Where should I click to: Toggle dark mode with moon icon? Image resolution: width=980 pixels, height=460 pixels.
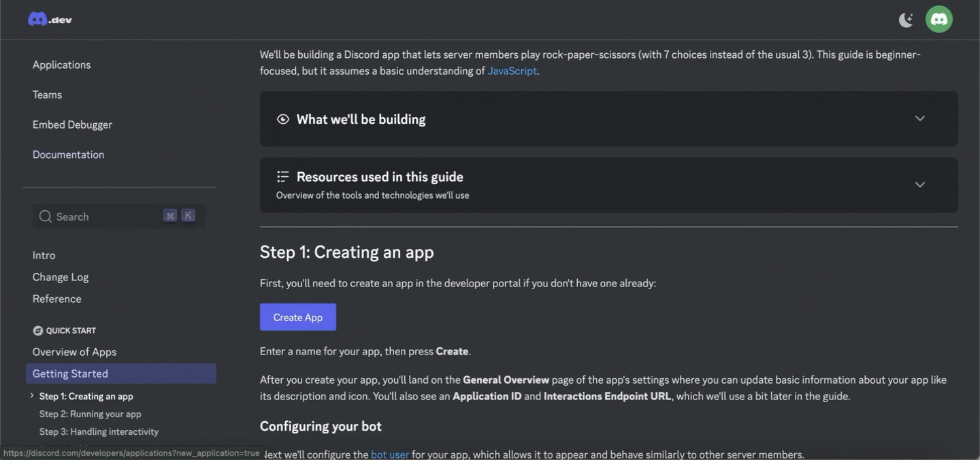tap(906, 20)
